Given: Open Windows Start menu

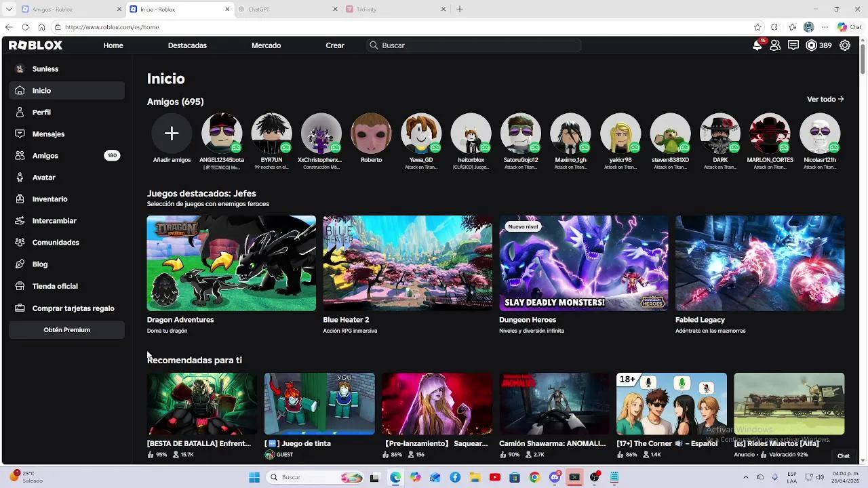Looking at the screenshot, I should (254, 477).
